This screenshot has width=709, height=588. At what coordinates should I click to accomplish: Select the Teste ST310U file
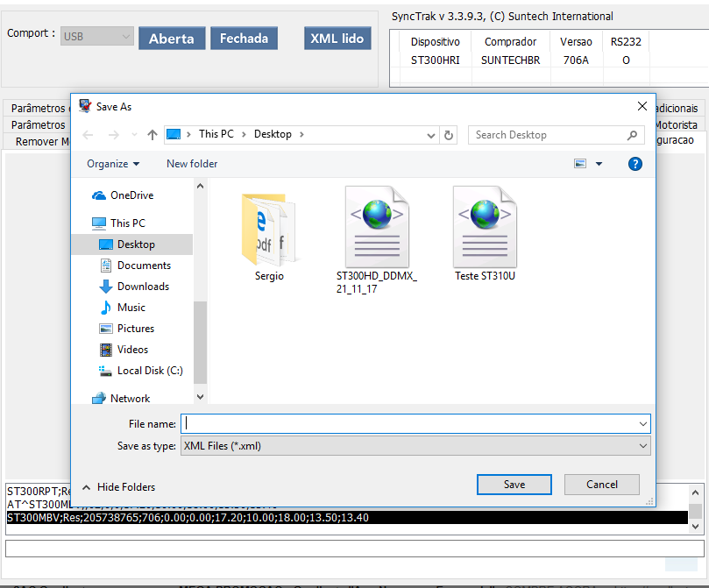point(485,234)
